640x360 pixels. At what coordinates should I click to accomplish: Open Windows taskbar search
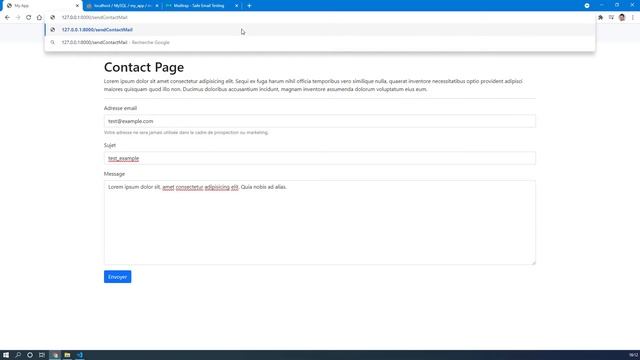coord(18,355)
